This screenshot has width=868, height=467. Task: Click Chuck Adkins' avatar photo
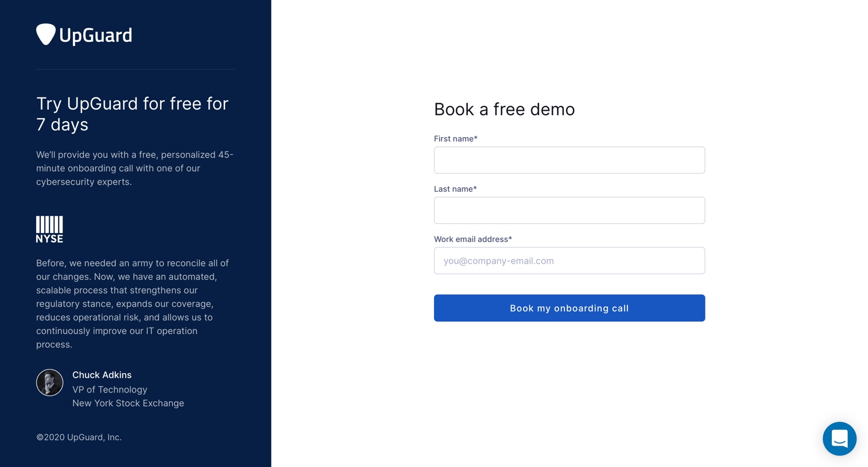click(50, 383)
